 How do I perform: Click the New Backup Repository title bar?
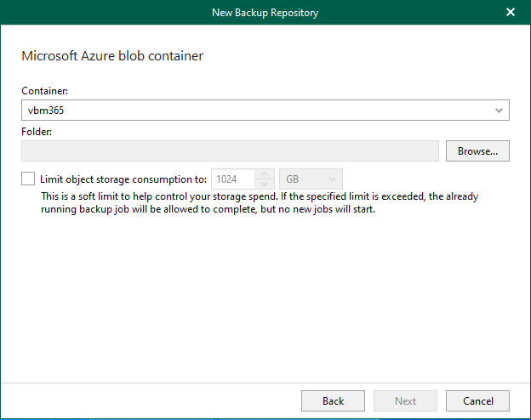pyautogui.click(x=265, y=12)
